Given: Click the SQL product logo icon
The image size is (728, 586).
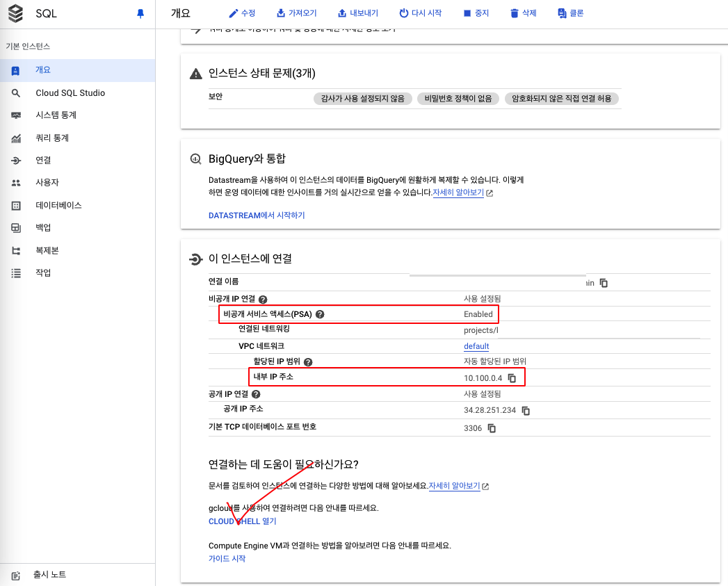Looking at the screenshot, I should coord(15,13).
